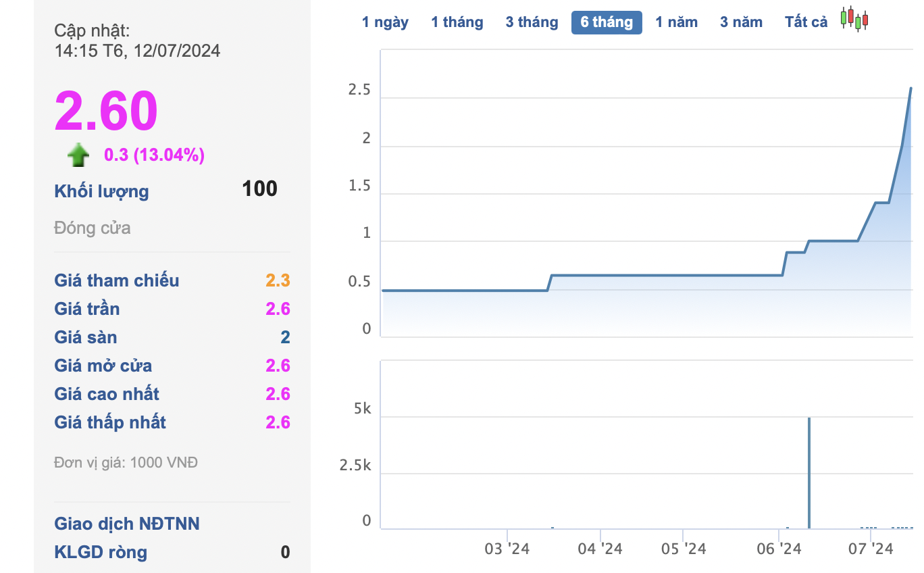Select the '3 tháng' time range tab

532,22
